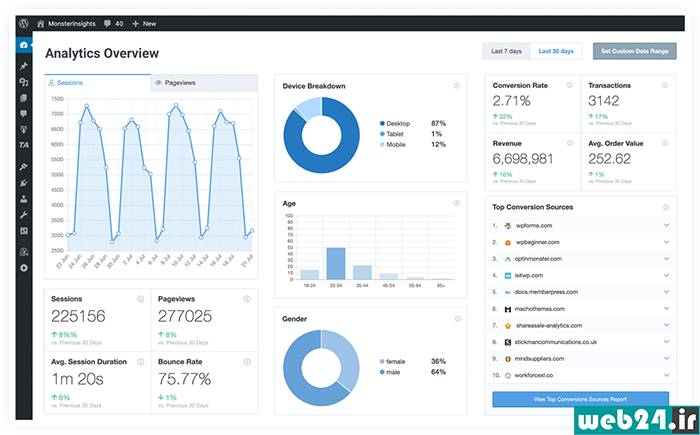Screen dimensions: 700x435
Task: Click the workforcexl.co source name
Action: (x=533, y=376)
